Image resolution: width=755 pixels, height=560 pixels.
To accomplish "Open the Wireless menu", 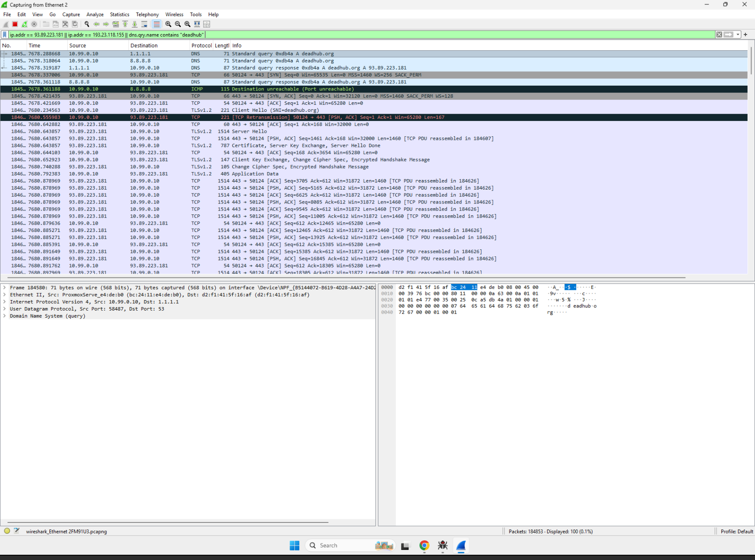I will coord(174,14).
